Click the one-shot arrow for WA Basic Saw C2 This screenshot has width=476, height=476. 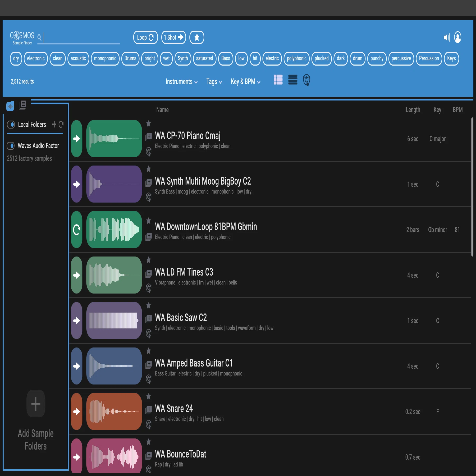(x=77, y=321)
